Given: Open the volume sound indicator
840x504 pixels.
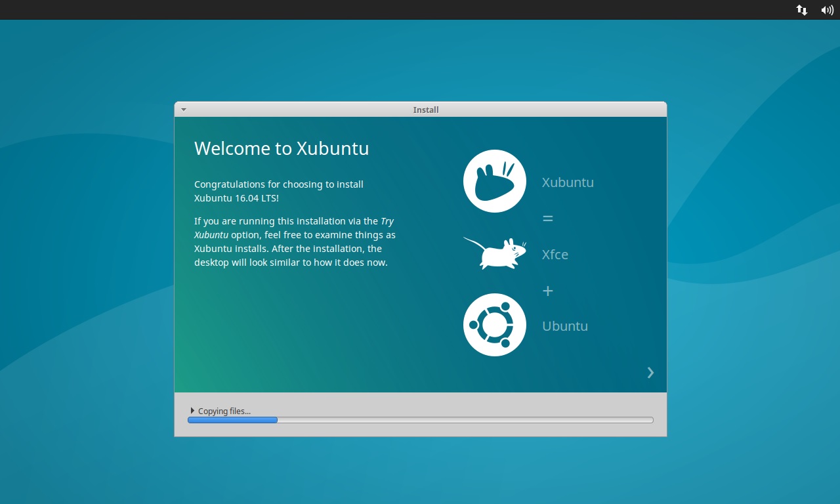Looking at the screenshot, I should pos(827,10).
